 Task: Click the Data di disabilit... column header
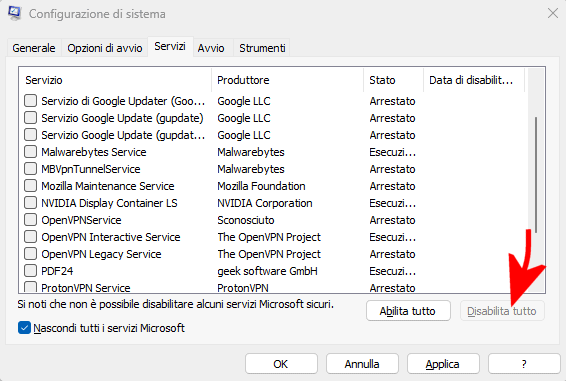pyautogui.click(x=474, y=80)
